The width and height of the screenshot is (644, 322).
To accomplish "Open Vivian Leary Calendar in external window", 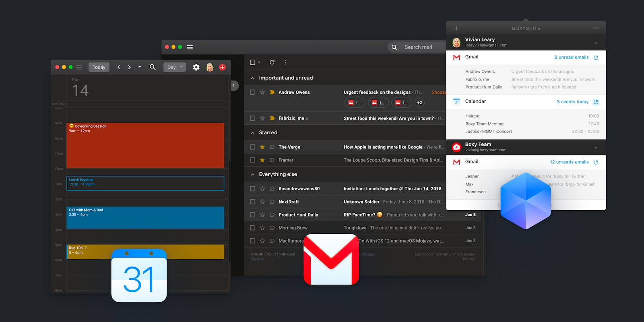I will [x=596, y=102].
